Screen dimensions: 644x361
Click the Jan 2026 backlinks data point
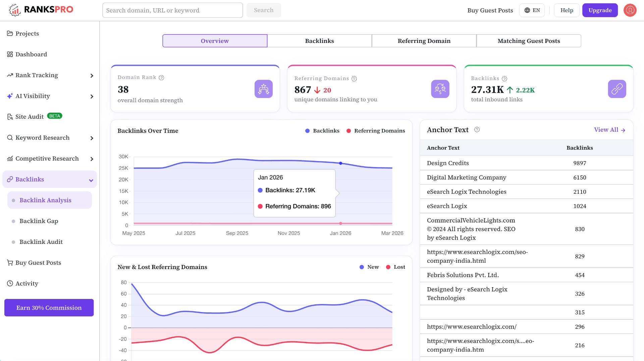coord(340,163)
